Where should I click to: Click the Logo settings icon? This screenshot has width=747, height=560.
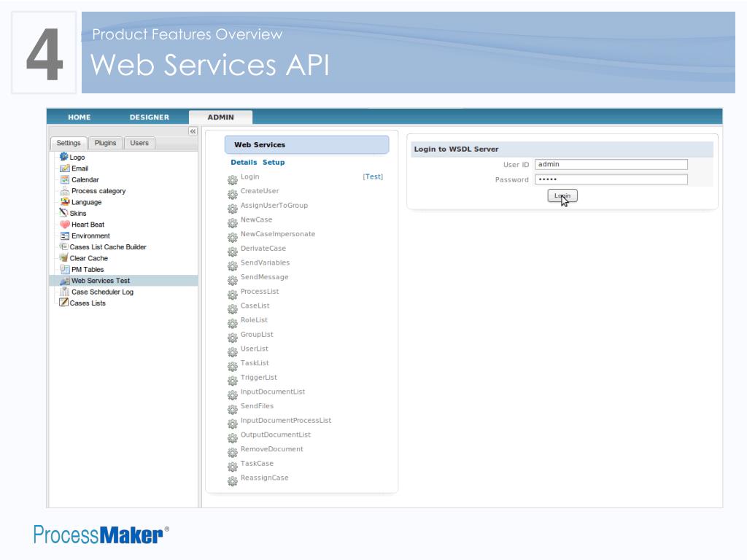pos(63,156)
